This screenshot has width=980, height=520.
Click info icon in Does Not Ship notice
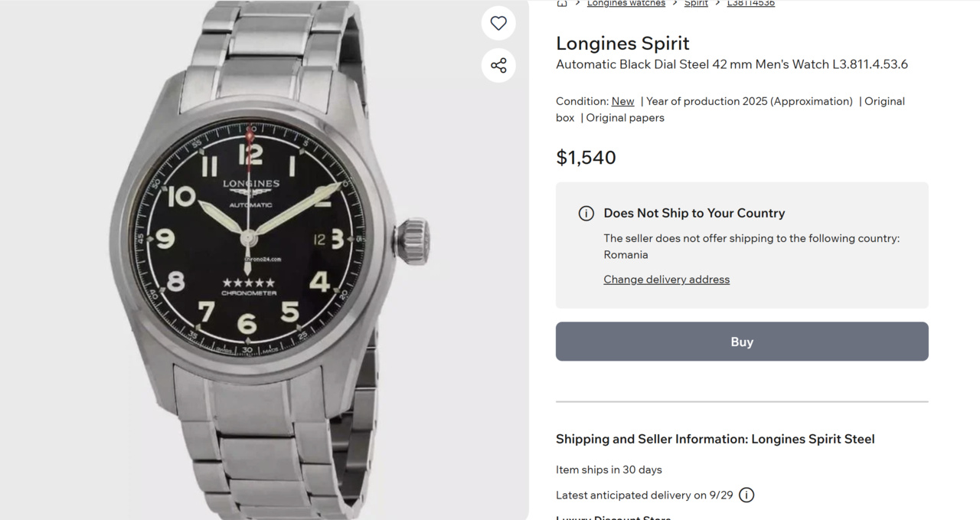tap(586, 214)
